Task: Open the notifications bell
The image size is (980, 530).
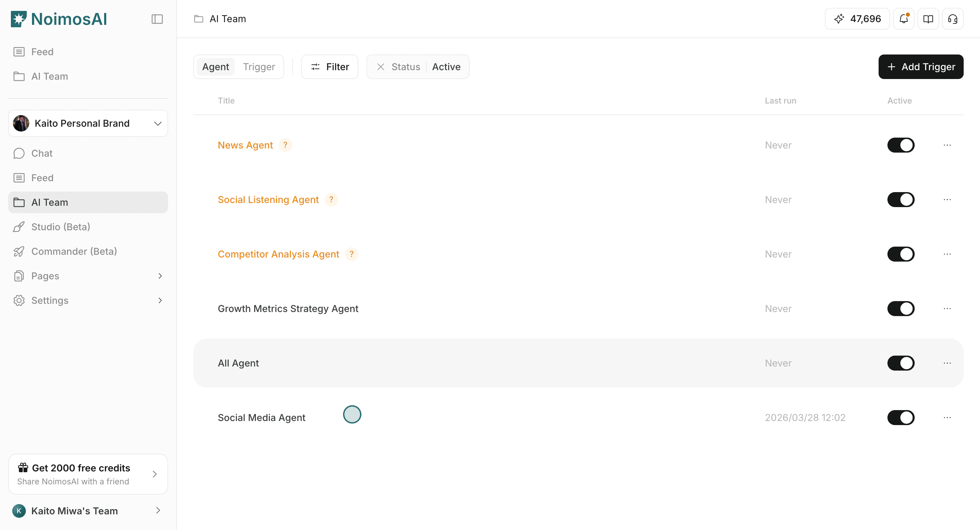Action: 903,19
